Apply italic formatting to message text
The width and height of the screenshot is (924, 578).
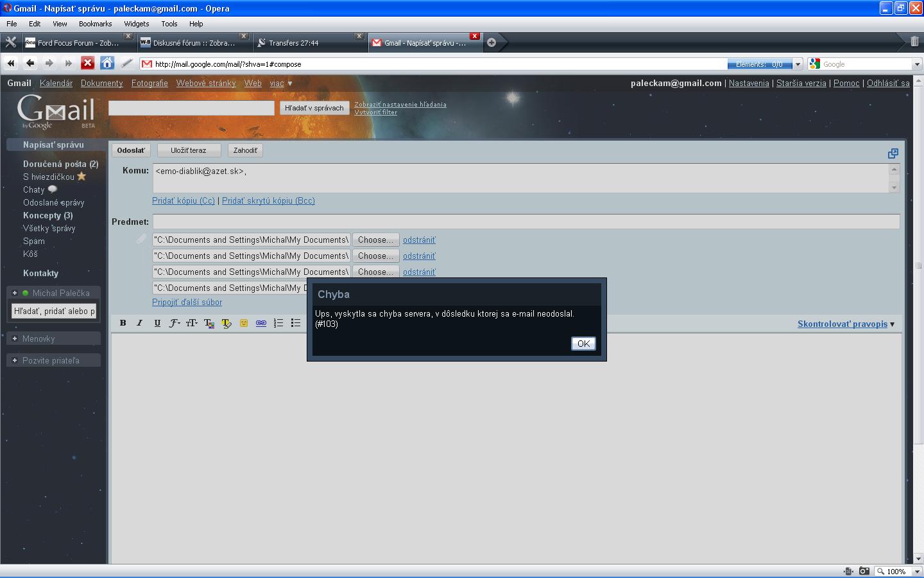click(139, 323)
